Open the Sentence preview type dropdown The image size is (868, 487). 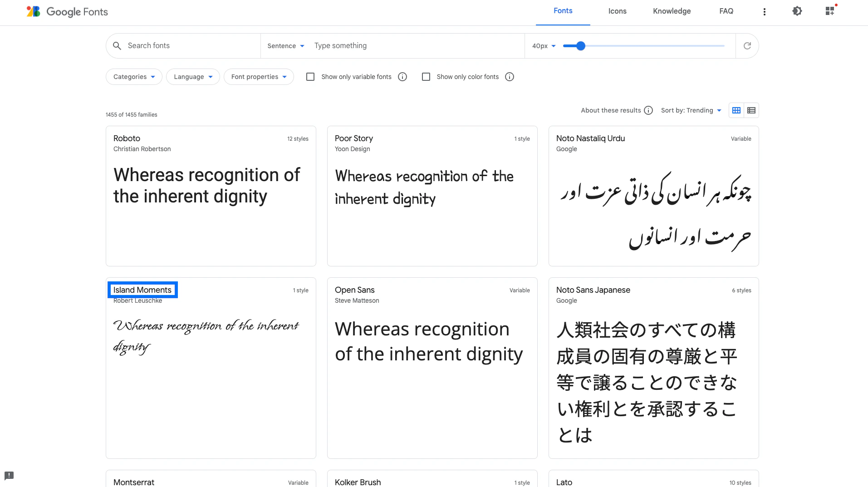tap(285, 45)
